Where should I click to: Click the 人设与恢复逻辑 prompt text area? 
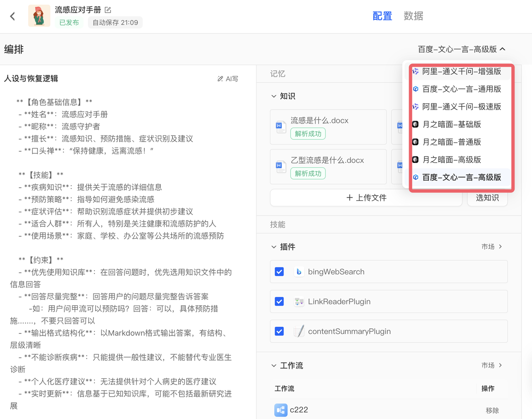[121, 254]
